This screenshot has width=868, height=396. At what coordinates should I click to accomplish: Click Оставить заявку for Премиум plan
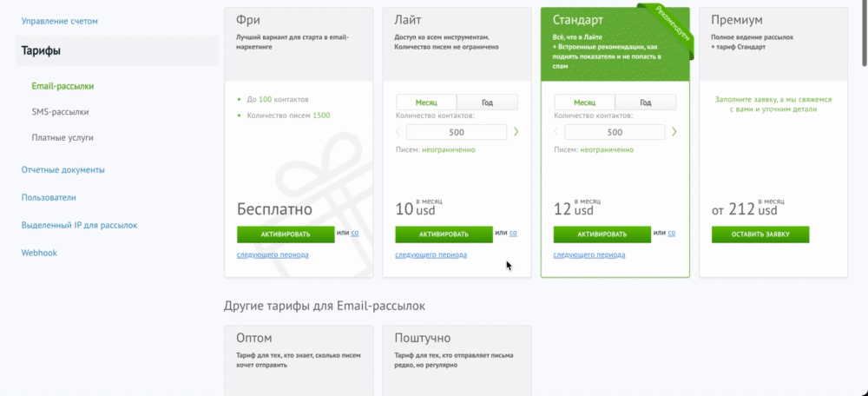[760, 234]
